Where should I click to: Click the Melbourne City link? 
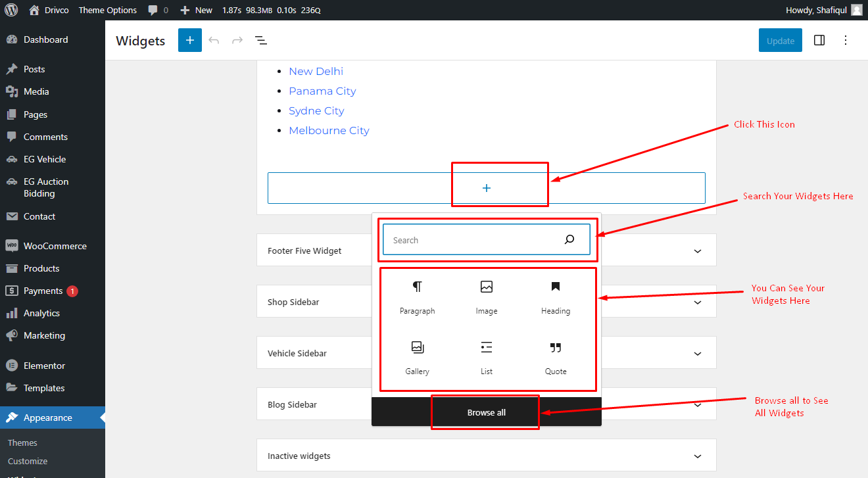click(329, 130)
